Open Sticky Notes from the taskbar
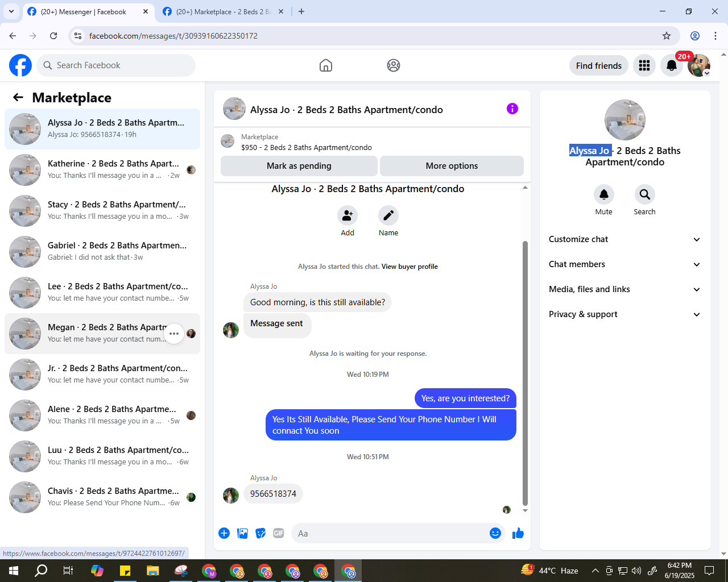The height and width of the screenshot is (582, 728). (x=125, y=571)
